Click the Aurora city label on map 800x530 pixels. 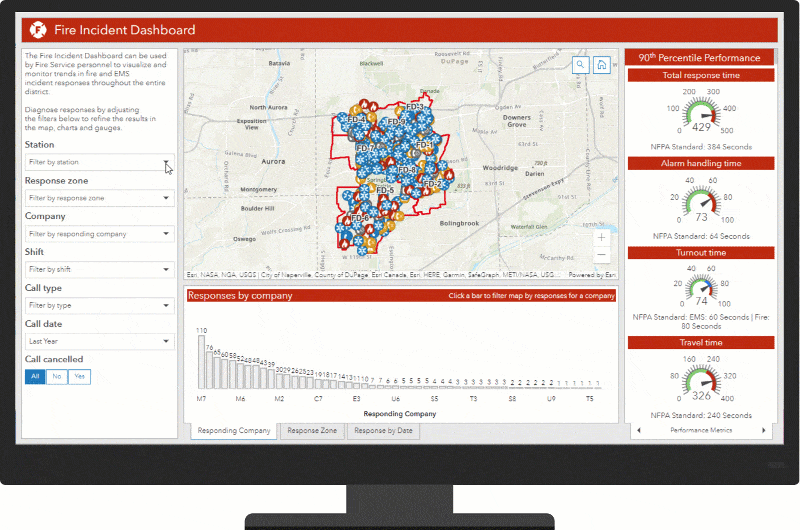[x=273, y=161]
